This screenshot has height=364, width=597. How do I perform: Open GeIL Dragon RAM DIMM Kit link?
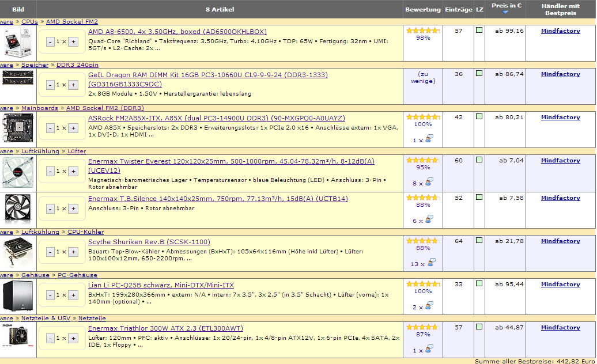(x=208, y=79)
